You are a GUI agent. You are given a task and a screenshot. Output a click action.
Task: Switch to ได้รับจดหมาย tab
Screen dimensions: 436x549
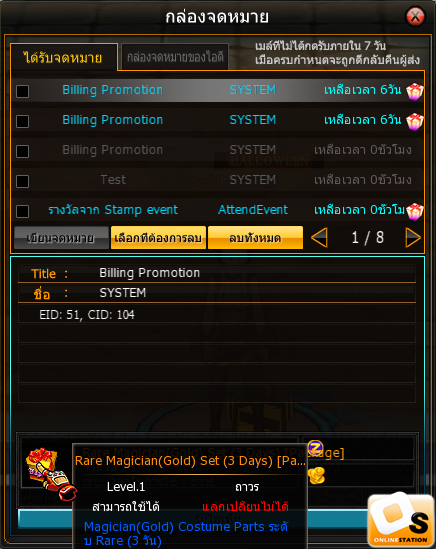(x=63, y=57)
